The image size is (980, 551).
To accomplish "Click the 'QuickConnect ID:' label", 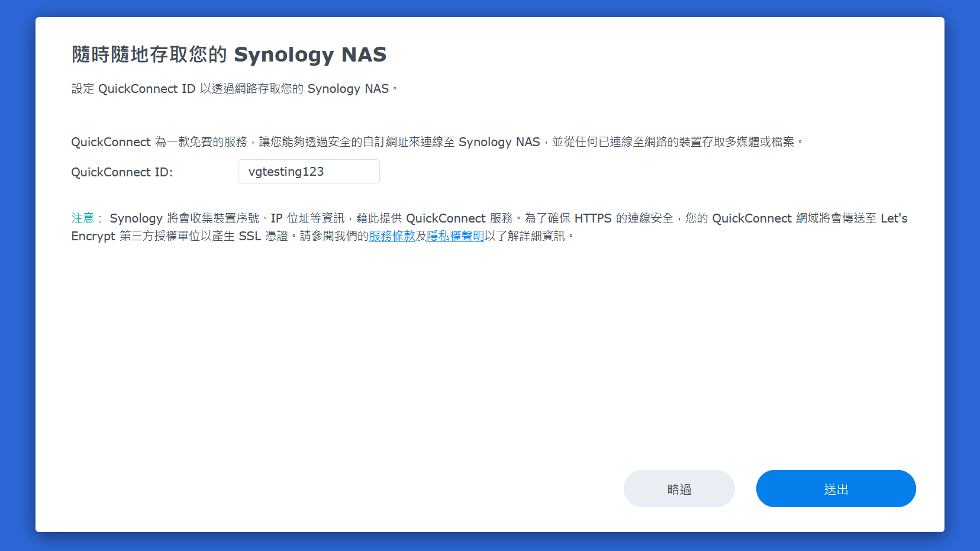I will [x=122, y=172].
